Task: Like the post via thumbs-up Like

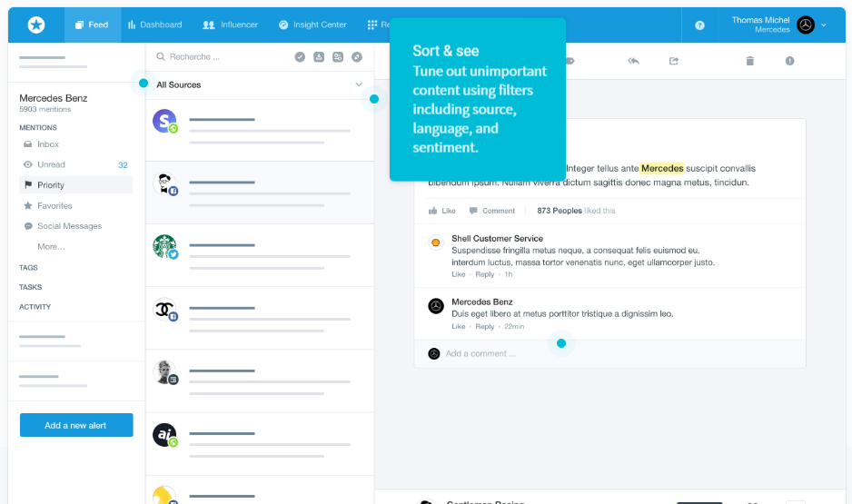Action: tap(441, 211)
